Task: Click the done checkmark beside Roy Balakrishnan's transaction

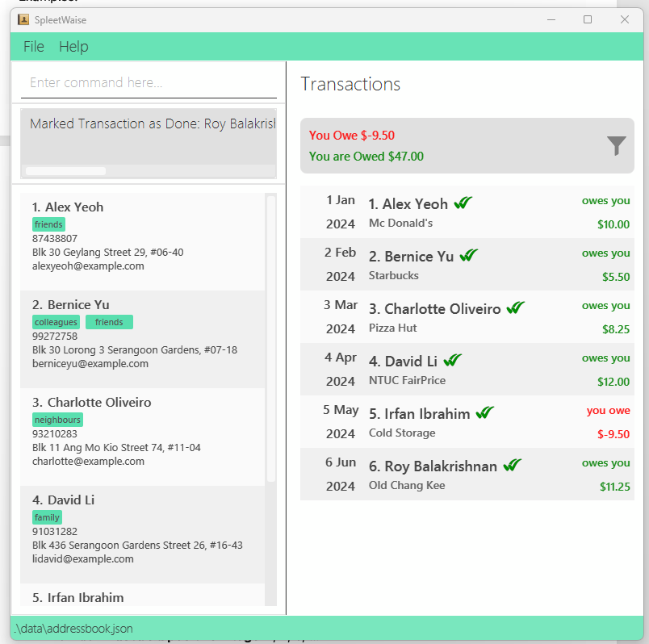Action: [513, 465]
